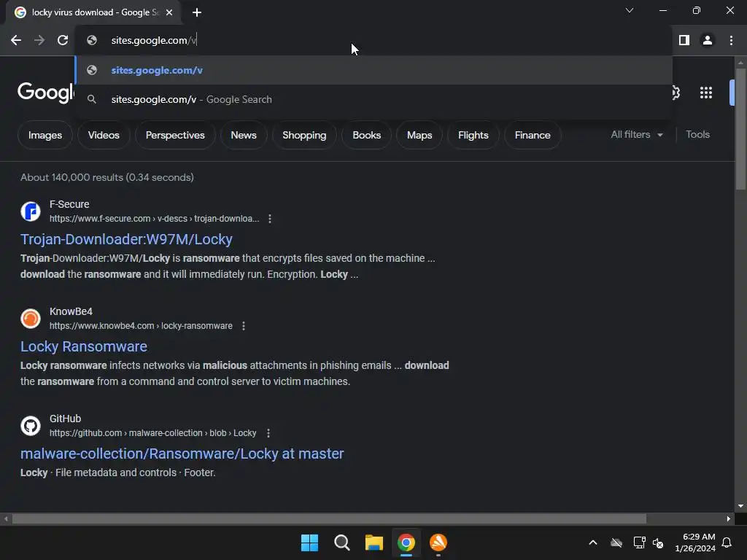Switch to Shopping results

coord(304,135)
